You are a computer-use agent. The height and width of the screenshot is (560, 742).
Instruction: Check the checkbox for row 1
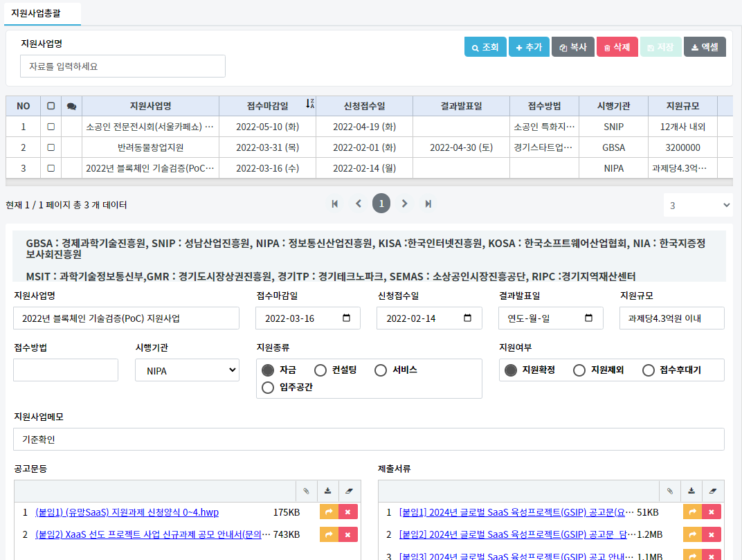point(51,127)
